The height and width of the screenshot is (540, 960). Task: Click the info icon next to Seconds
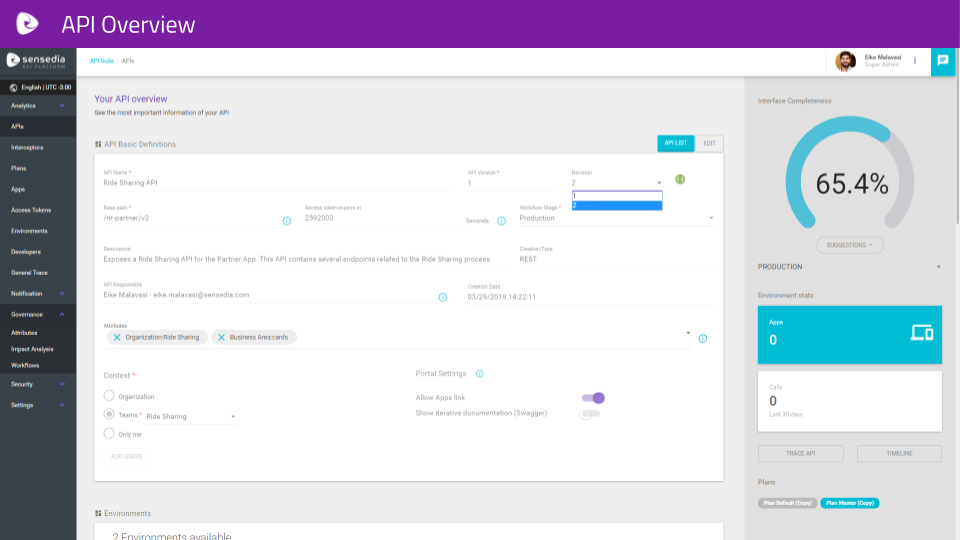[501, 221]
